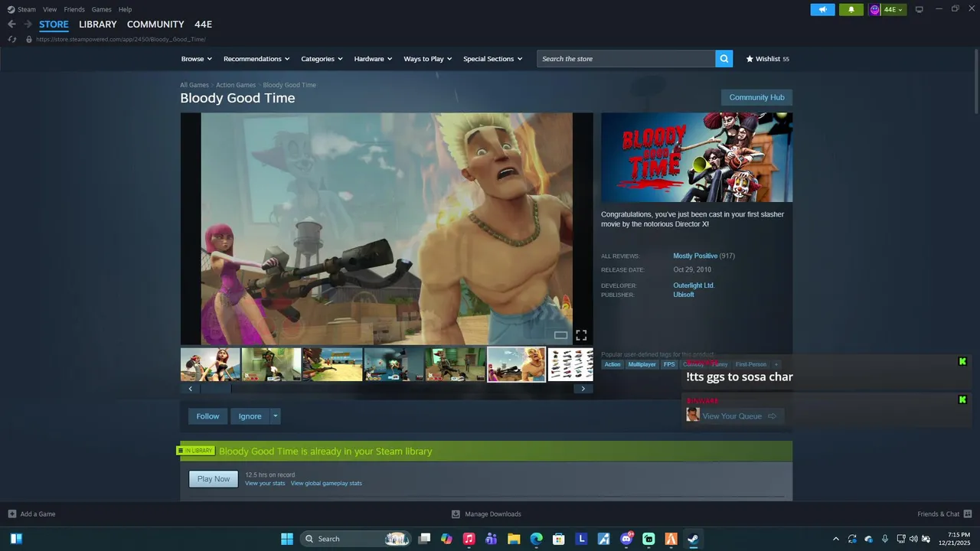980x551 pixels.
Task: Switch to the LIBRARY tab
Action: click(x=98, y=24)
